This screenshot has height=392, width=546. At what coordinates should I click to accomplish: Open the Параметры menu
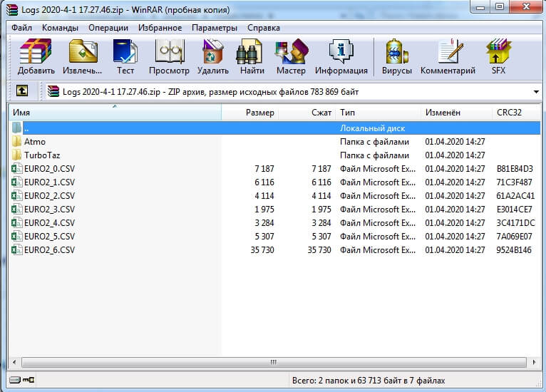[x=214, y=28]
